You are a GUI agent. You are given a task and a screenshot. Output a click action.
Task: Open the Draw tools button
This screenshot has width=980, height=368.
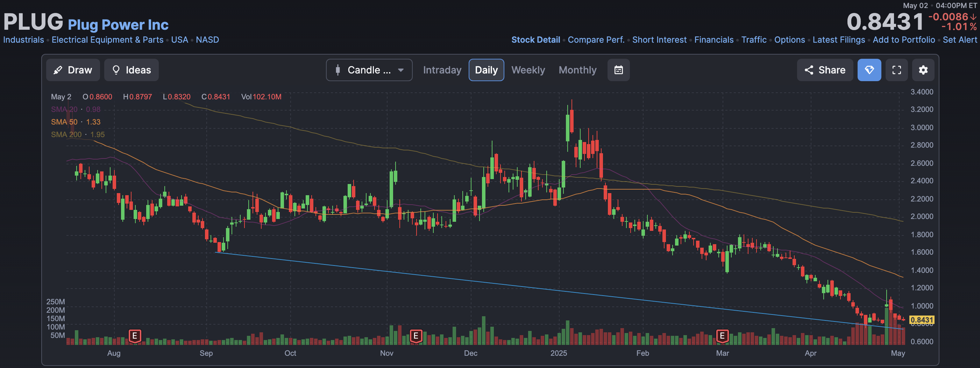(73, 70)
